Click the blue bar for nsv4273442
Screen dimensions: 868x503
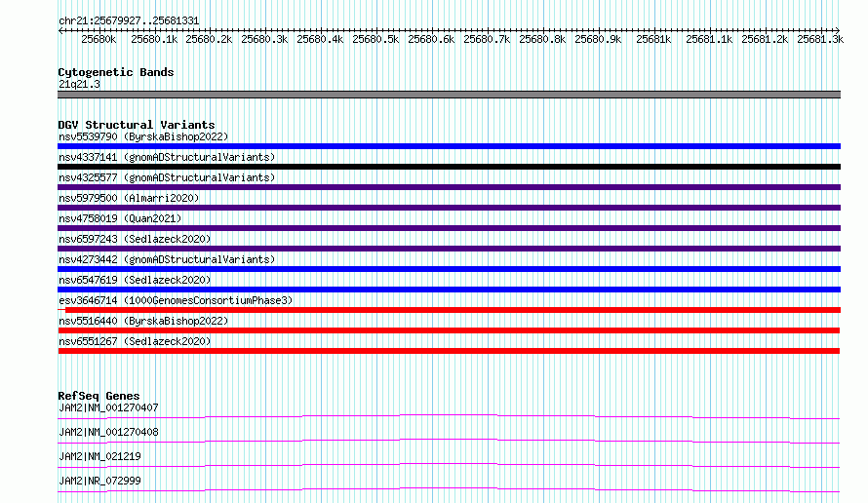449,269
